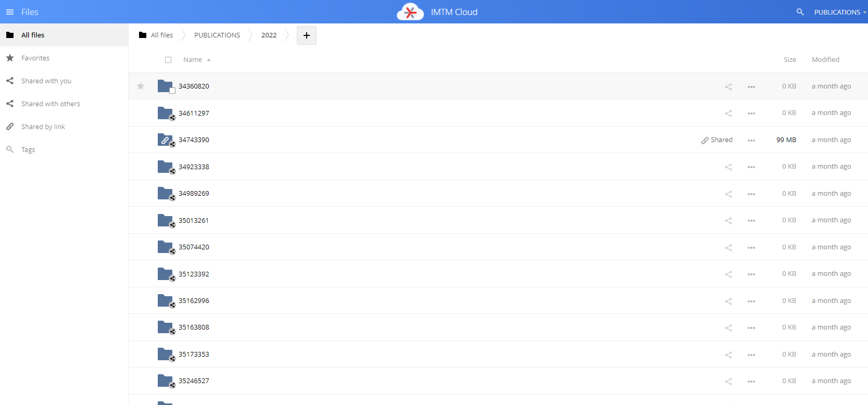Screen dimensions: 868x405
Task: Go to PUBLICATIONS breadcrumb
Action: click(217, 35)
